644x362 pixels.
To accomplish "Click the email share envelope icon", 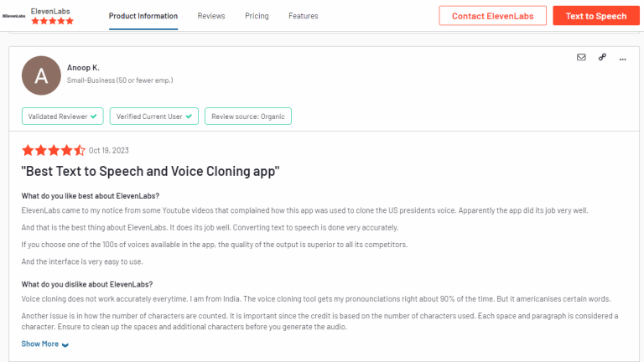I will pos(581,57).
